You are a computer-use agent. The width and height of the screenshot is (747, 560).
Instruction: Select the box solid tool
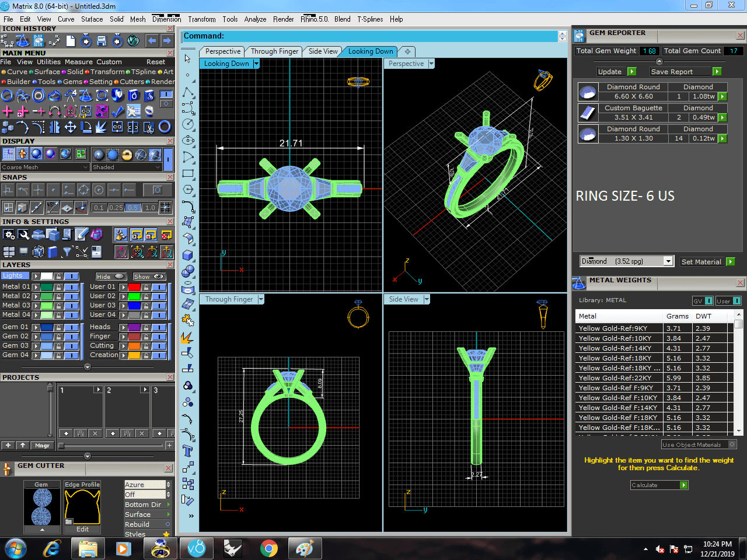pos(188,255)
